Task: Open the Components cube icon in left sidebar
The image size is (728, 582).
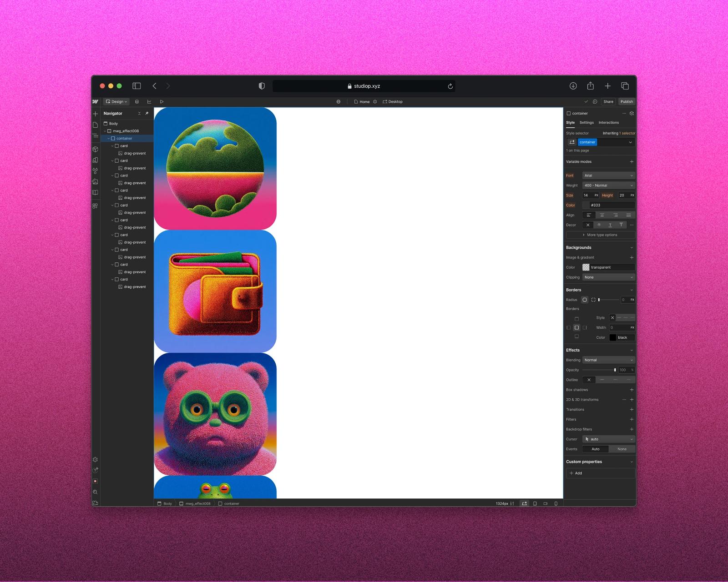Action: coord(95,149)
